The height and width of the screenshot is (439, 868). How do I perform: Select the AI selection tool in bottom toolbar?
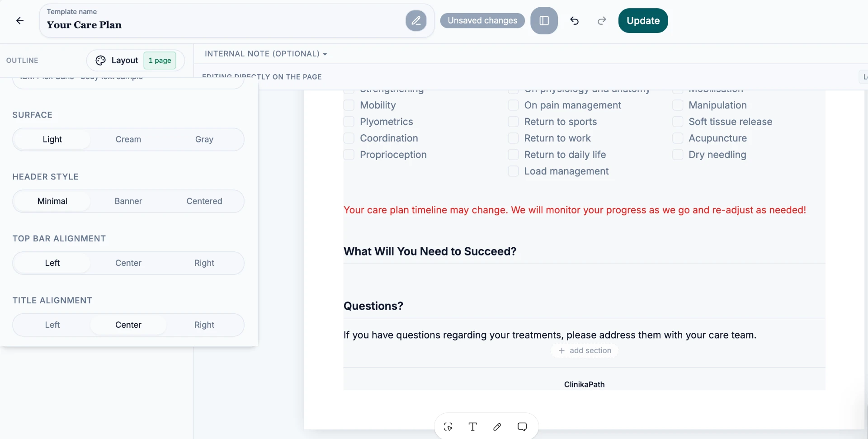point(448,427)
